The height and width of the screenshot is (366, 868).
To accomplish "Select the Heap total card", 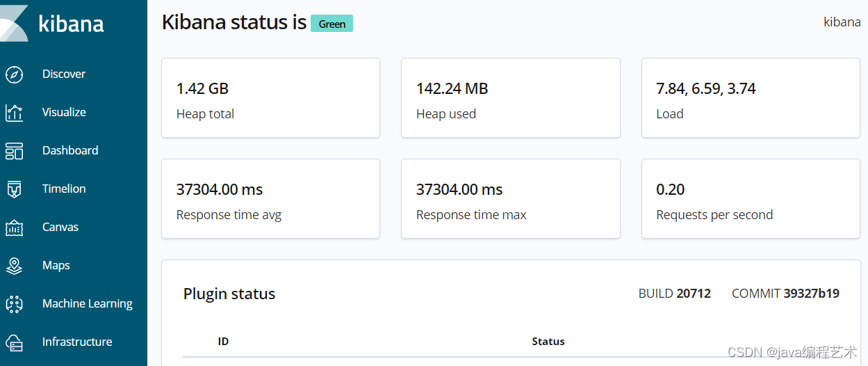I will 270,98.
